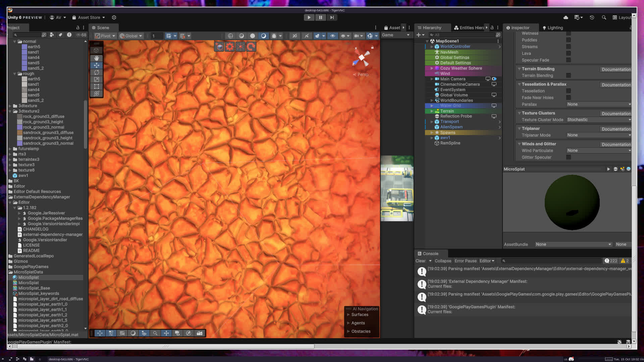Click the search icon in the top bar
This screenshot has width=644, height=362.
604,17
